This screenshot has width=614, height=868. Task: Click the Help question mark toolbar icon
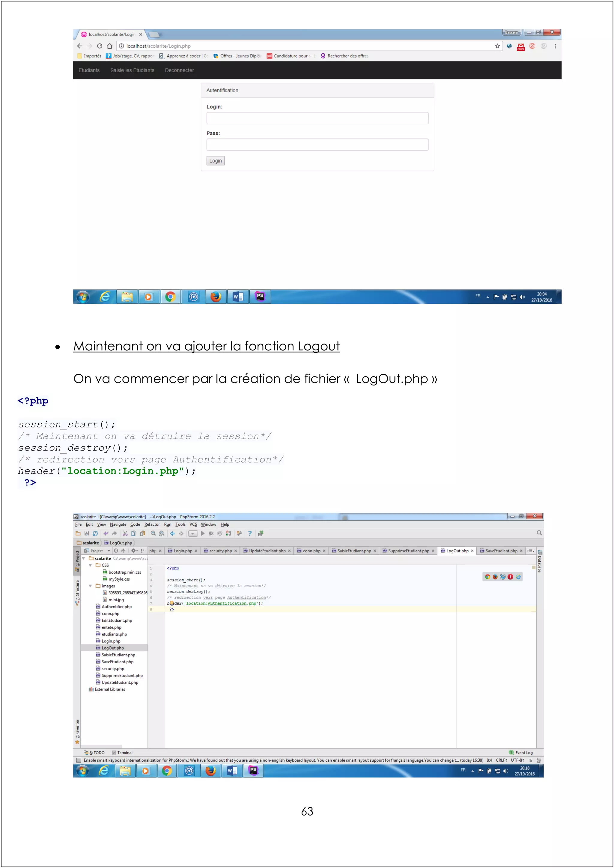coord(250,534)
